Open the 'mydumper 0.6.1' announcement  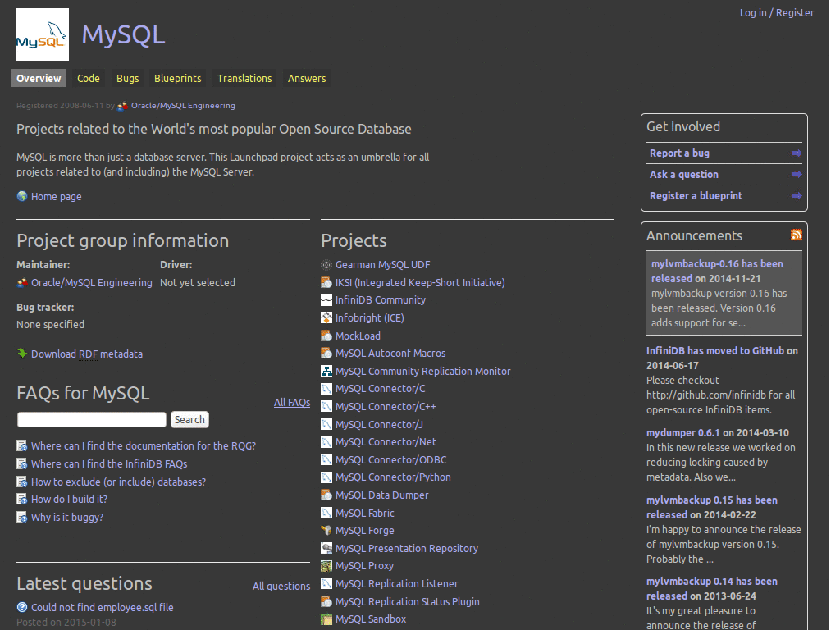(683, 432)
